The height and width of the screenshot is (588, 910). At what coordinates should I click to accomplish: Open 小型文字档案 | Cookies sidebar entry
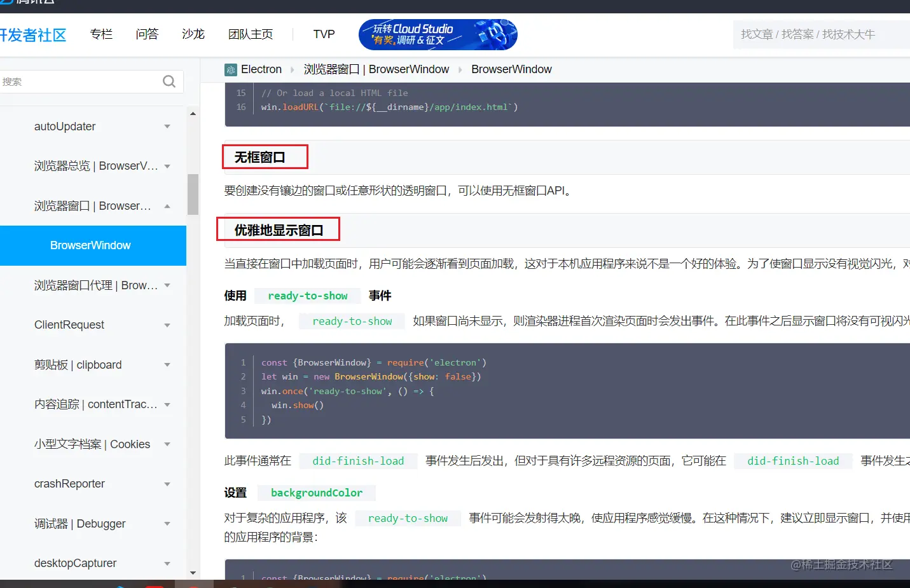click(92, 444)
